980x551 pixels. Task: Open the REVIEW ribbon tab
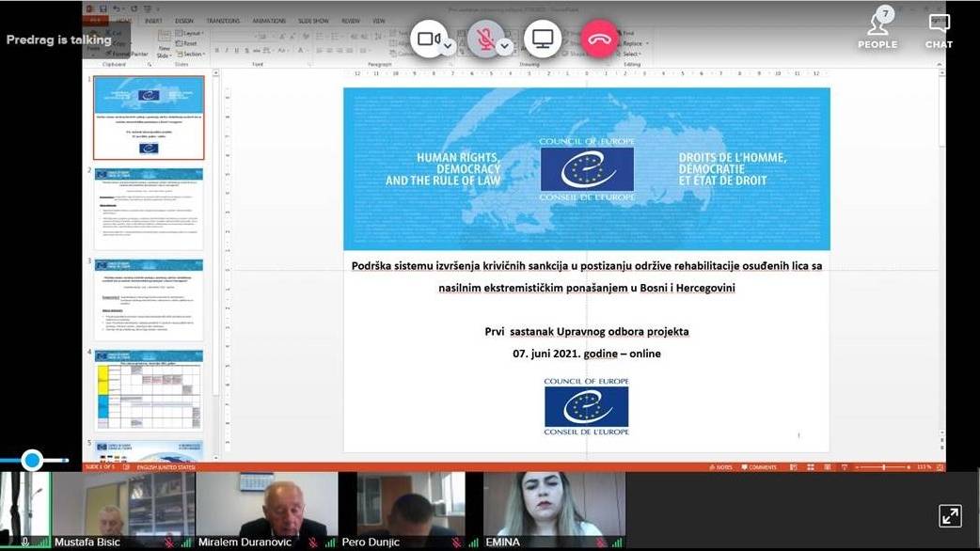click(351, 21)
